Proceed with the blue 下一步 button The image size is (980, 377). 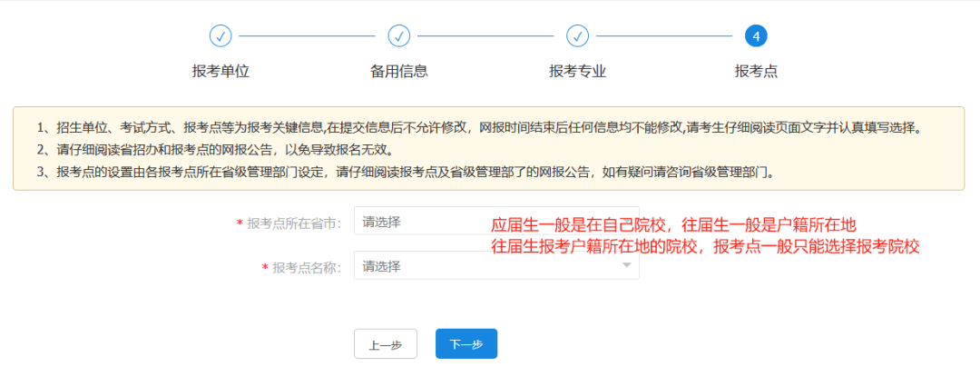466,344
